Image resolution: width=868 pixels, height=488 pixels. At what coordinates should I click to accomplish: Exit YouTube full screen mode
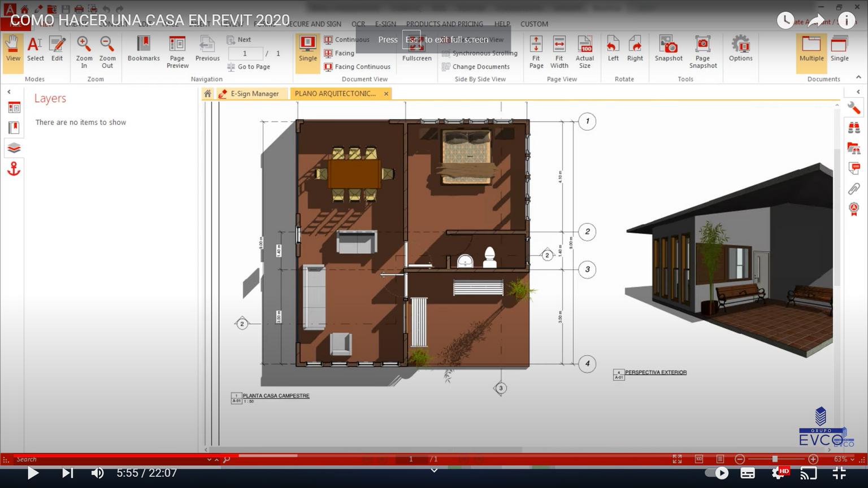click(839, 473)
